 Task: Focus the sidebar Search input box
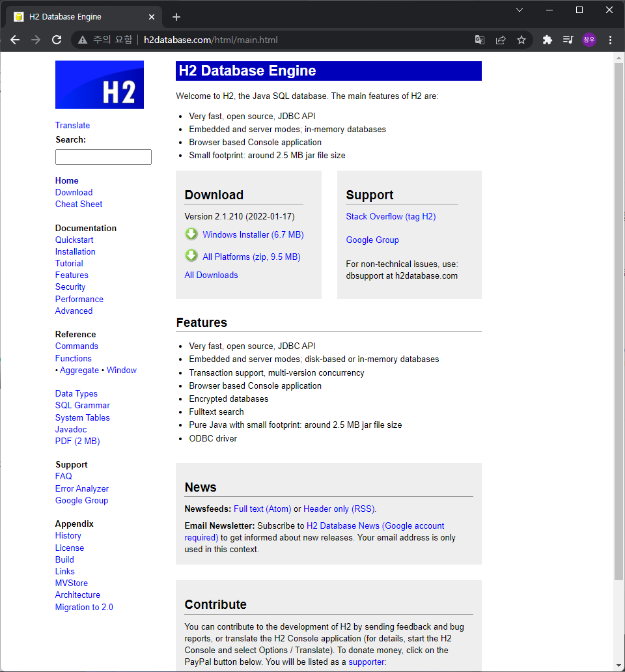[104, 157]
